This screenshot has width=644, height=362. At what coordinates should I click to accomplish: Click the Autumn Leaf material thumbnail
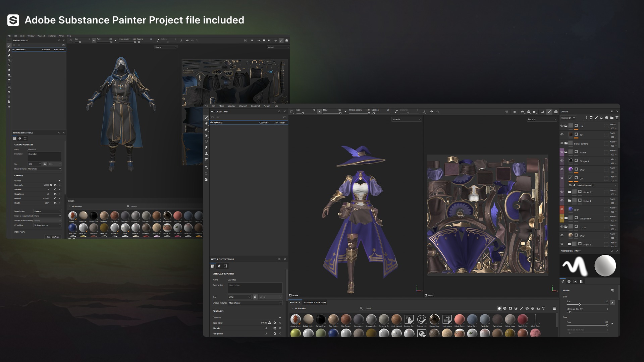point(296,319)
